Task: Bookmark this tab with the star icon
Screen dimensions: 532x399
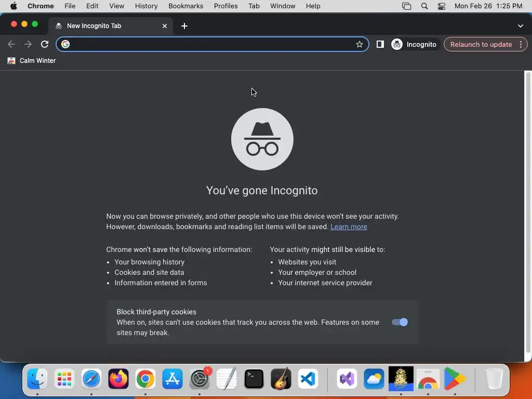Action: coord(360,44)
